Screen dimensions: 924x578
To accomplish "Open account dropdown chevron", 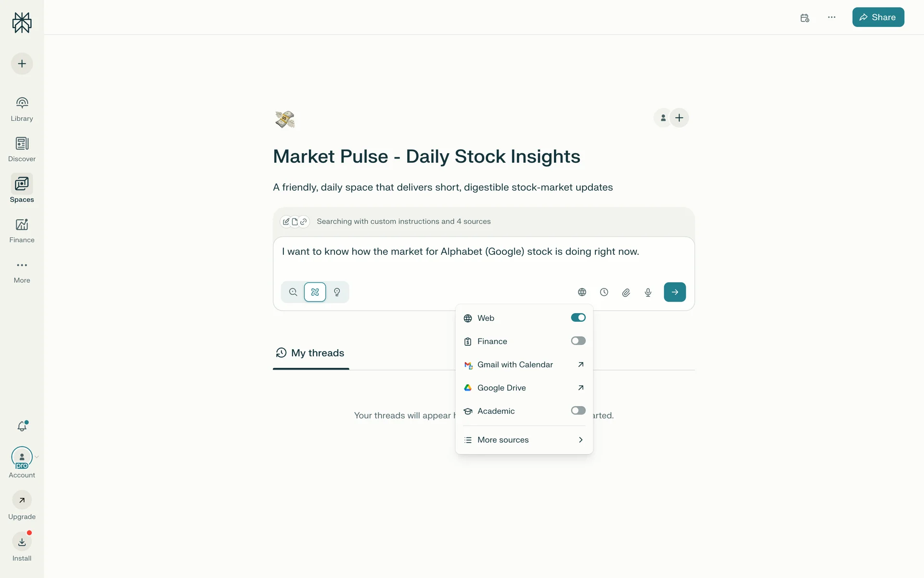I will coord(37,457).
